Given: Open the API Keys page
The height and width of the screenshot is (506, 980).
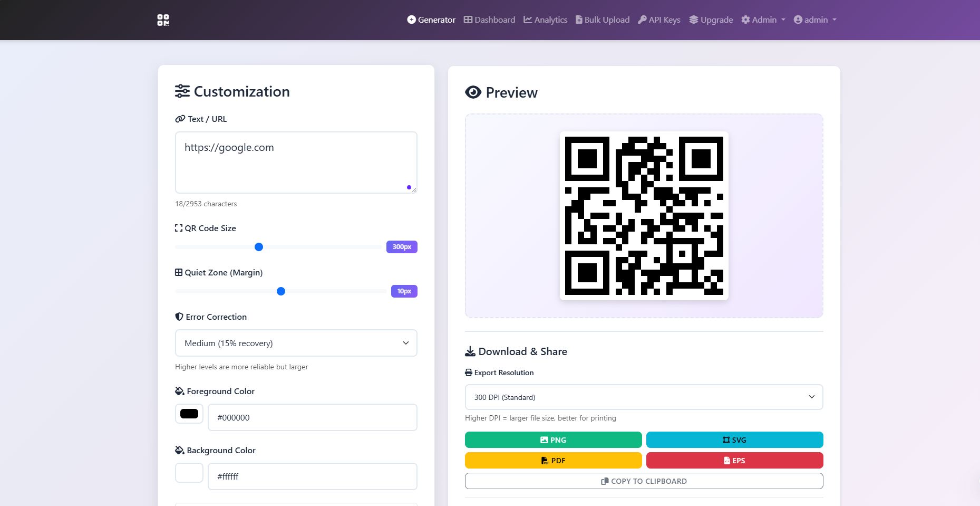Looking at the screenshot, I should pyautogui.click(x=659, y=20).
